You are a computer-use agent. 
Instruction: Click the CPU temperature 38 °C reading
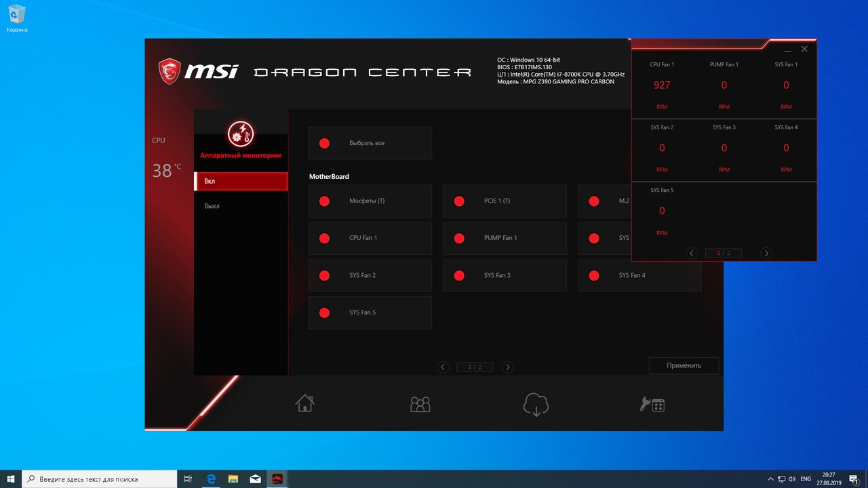166,170
